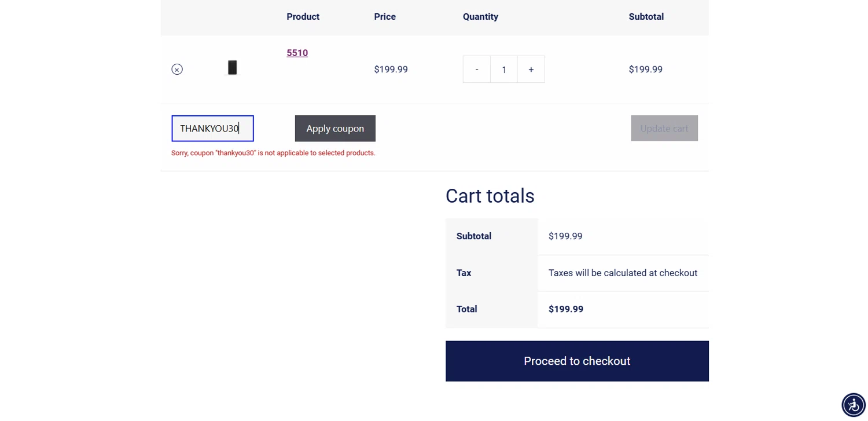Click 'Taxes will be calculated at checkout' text

click(x=623, y=273)
